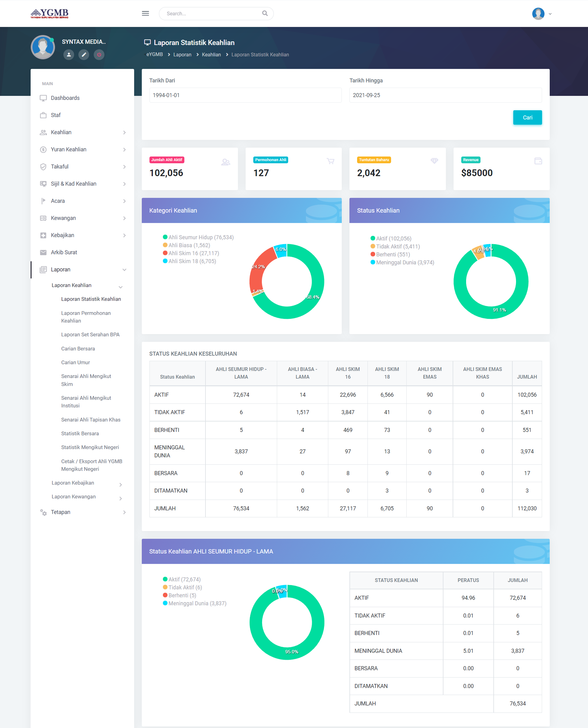Expand Yuran Keahlian chevron

[124, 149]
